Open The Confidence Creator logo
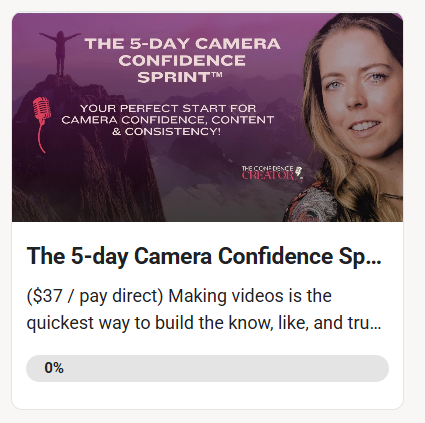This screenshot has width=425, height=423. pyautogui.click(x=272, y=173)
